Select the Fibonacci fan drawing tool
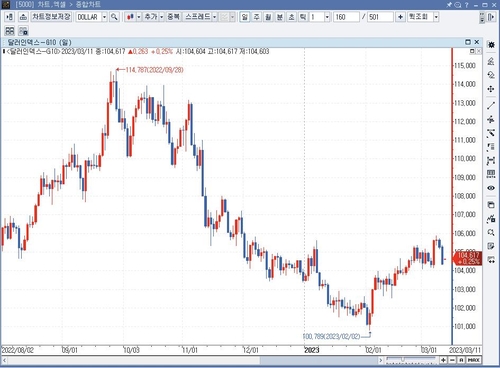Image resolution: width=500 pixels, height=368 pixels. tap(491, 133)
